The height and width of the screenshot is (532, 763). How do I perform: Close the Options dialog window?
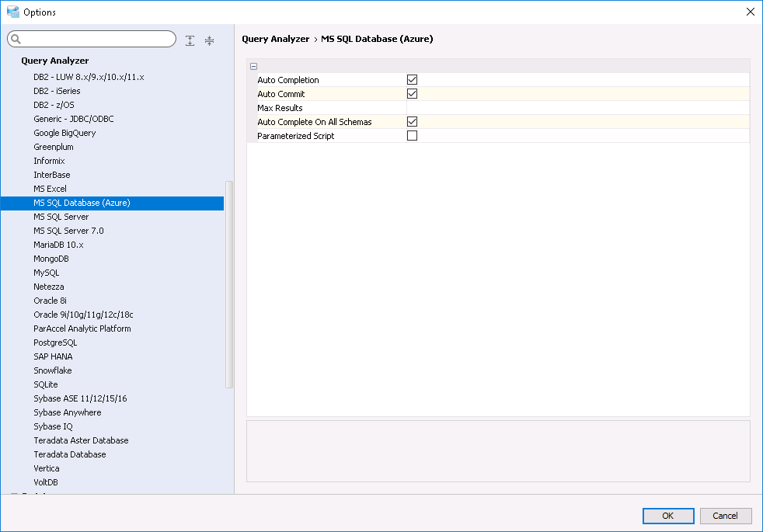point(750,12)
